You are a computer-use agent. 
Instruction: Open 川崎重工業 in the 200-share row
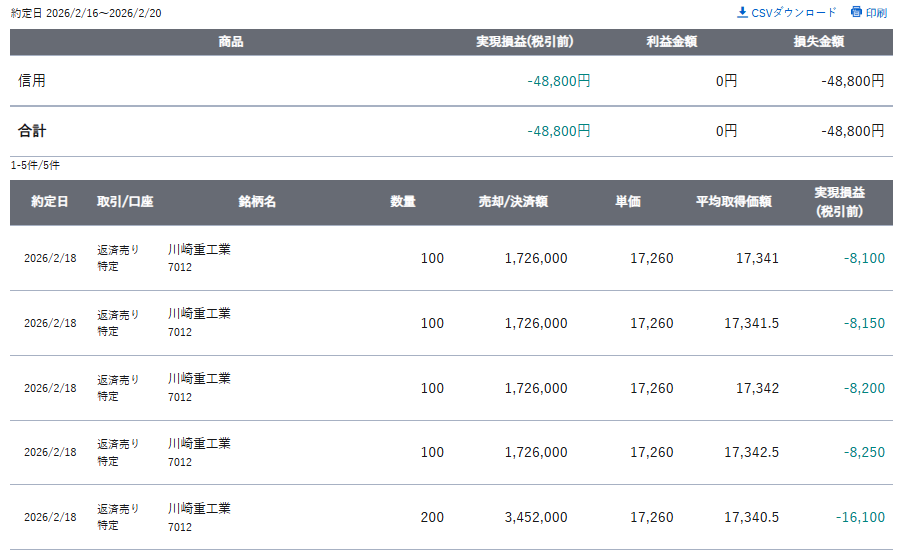tap(199, 509)
